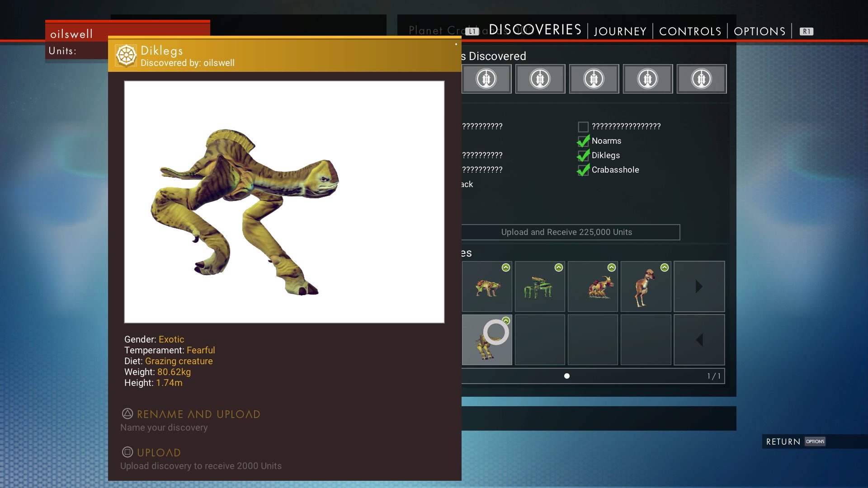868x488 pixels.
Task: Expand next creatures with right arrow
Action: tap(699, 286)
